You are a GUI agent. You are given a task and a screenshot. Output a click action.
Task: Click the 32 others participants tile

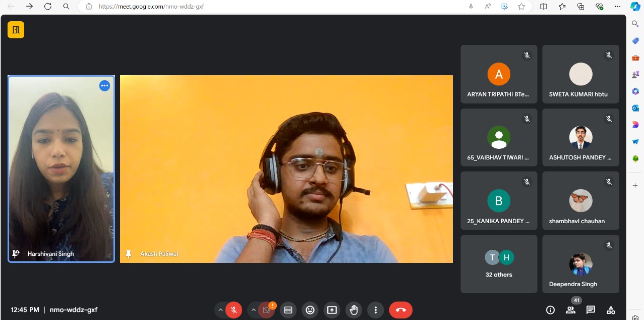click(x=499, y=264)
